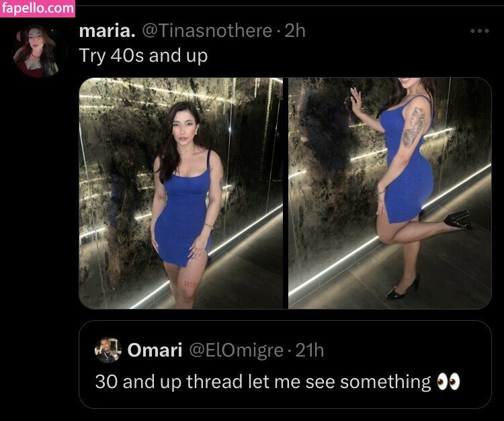Screen dimensions: 504x421
Task: Open the tweet's 2h timestamp
Action: (x=295, y=31)
